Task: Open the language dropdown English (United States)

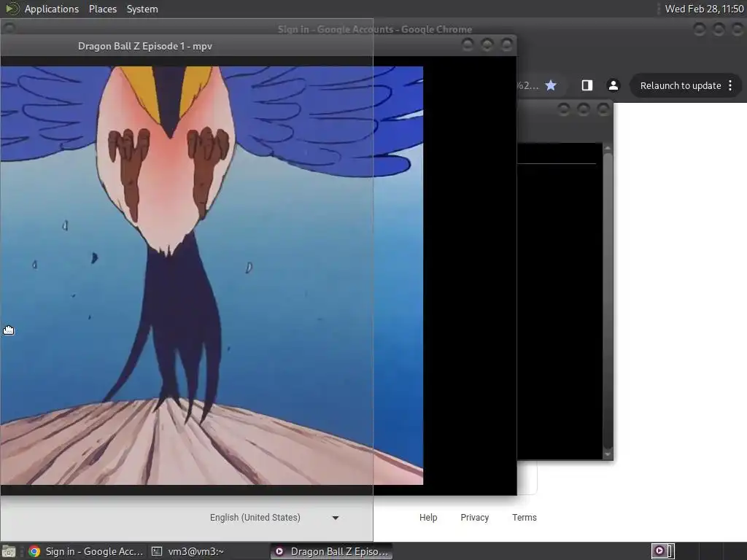Action: click(x=275, y=518)
